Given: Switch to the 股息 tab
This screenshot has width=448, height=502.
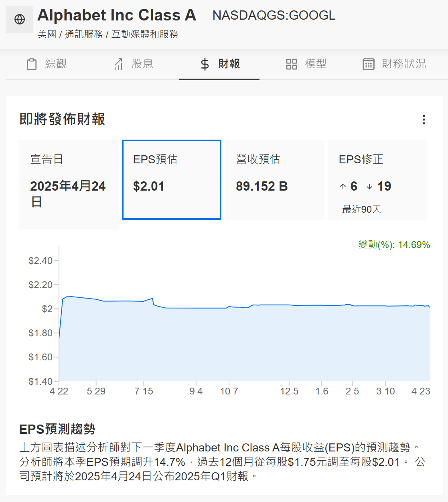Looking at the screenshot, I should pyautogui.click(x=133, y=64).
